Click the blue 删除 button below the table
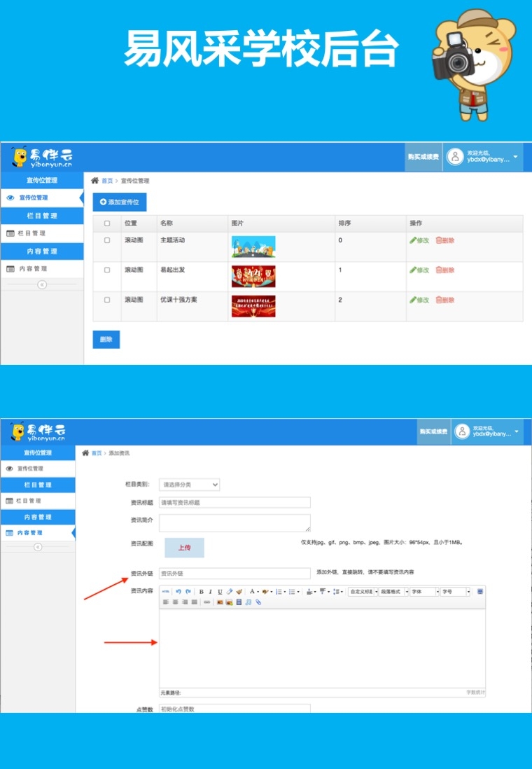Image resolution: width=532 pixels, height=769 pixels. point(106,340)
